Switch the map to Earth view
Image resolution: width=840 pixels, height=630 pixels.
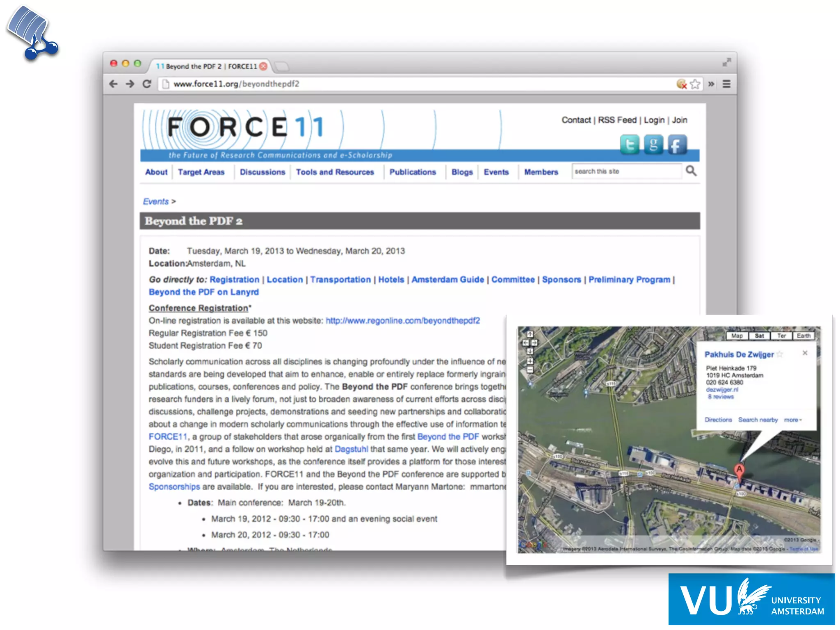(x=803, y=336)
